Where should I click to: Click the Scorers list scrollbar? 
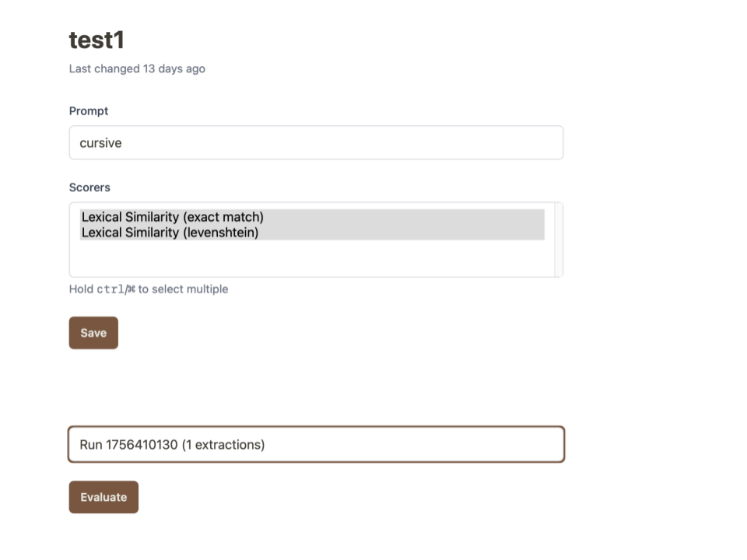point(558,240)
